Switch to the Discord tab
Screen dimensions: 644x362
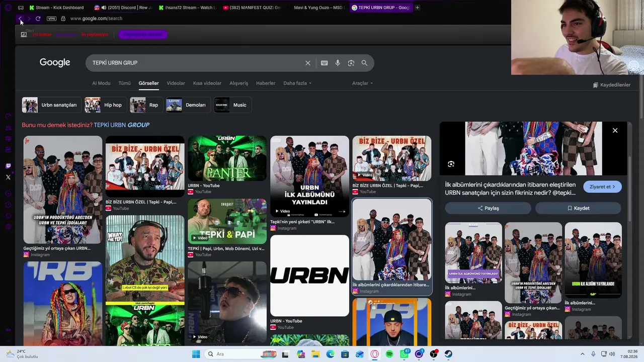pyautogui.click(x=123, y=8)
